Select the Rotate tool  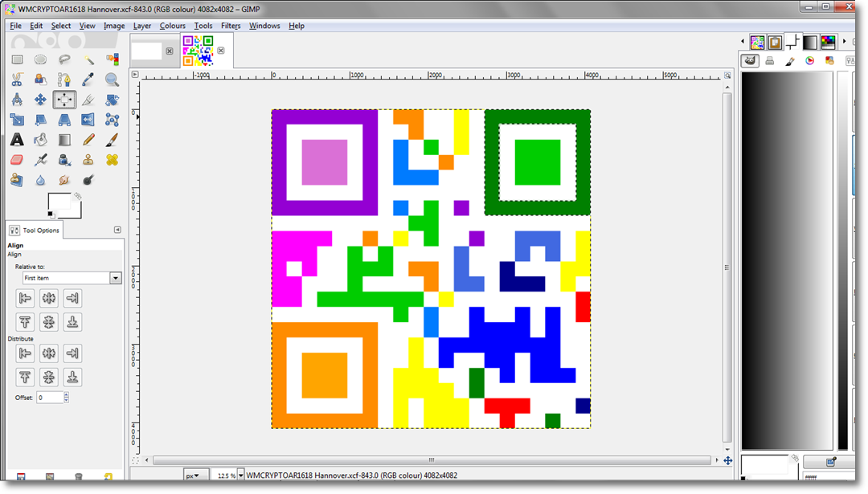[112, 100]
